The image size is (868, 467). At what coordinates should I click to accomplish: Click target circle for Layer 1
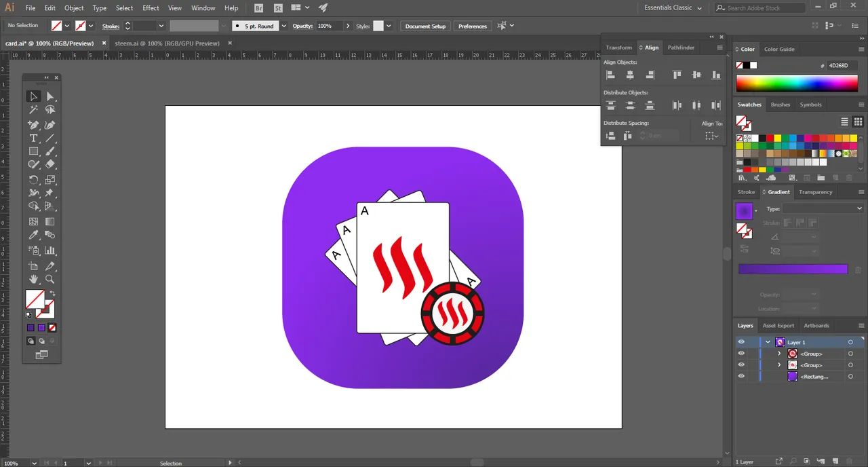850,342
